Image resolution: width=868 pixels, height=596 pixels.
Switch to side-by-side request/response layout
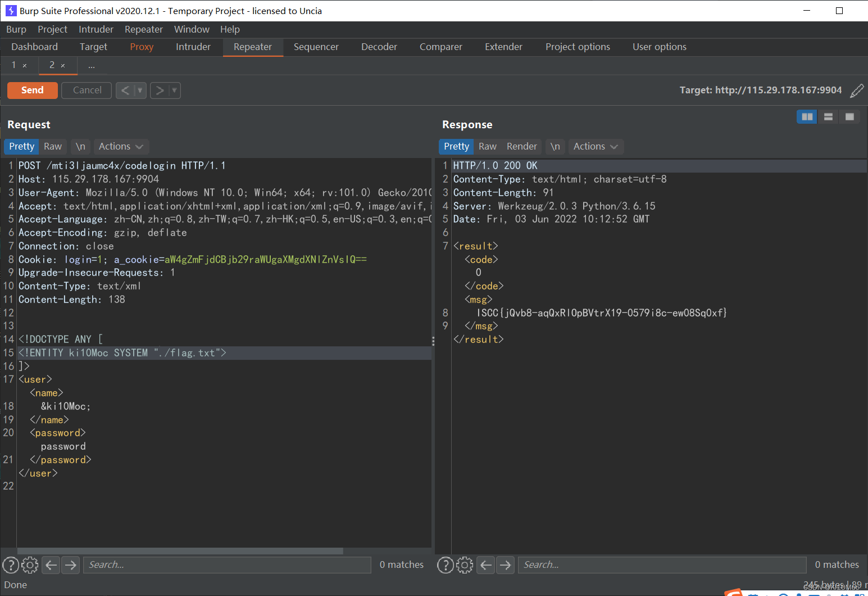(807, 116)
